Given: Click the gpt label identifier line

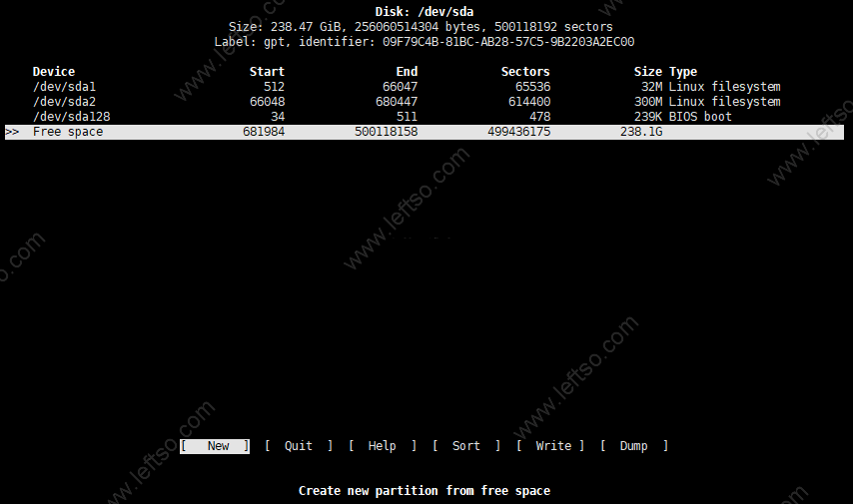Looking at the screenshot, I should [x=424, y=42].
